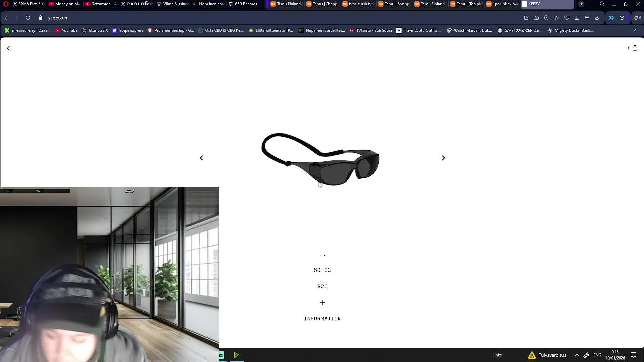Image resolution: width=644 pixels, height=362 pixels.
Task: Open the INFORMATION link
Action: click(322, 319)
